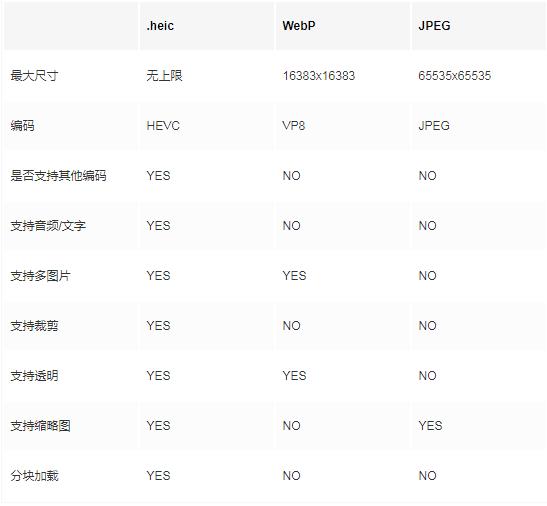Viewport: 547px width, 506px height.
Task: Select the 支持裁剪 row label
Action: (x=34, y=326)
